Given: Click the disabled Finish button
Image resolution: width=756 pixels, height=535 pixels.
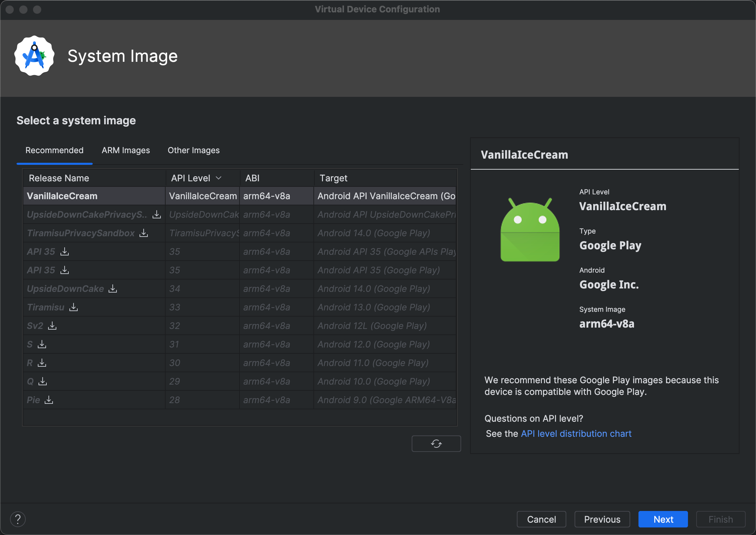Looking at the screenshot, I should point(721,519).
